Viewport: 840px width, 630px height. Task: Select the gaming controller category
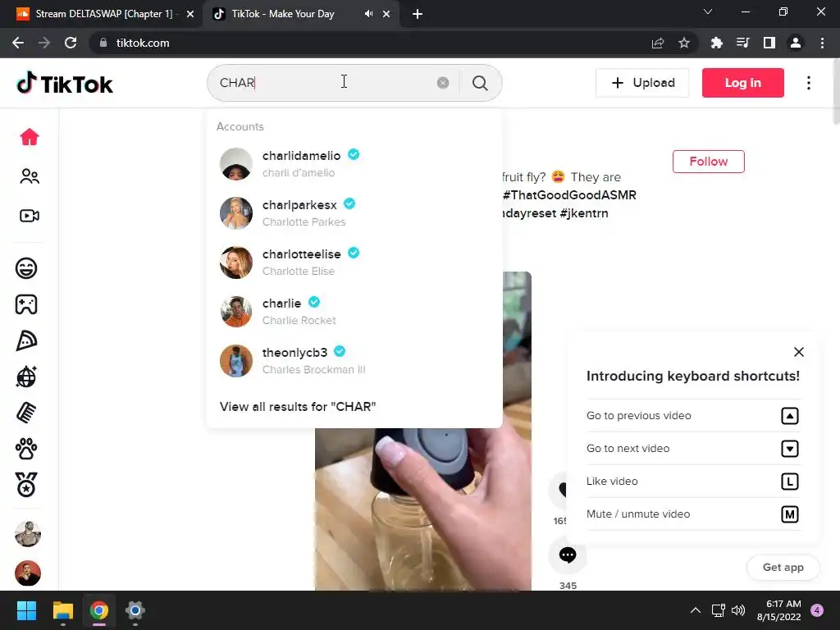26,304
